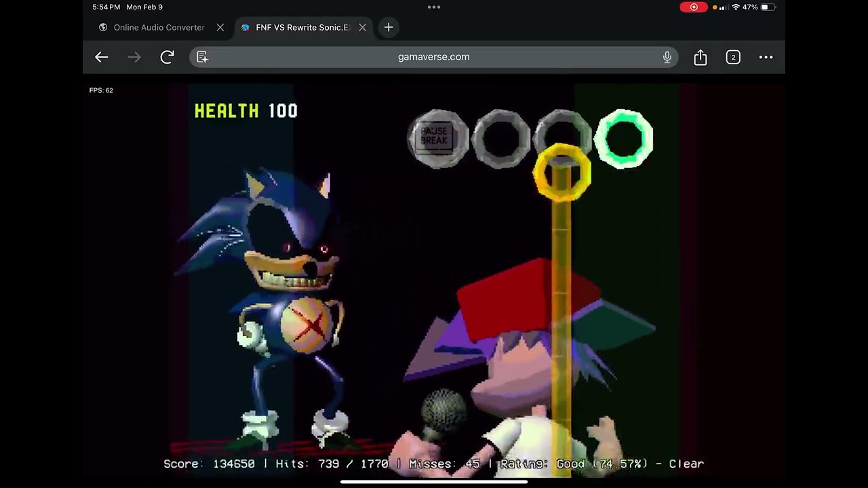Click the Rating: Good (74.57%) text
The image size is (868, 488).
[x=574, y=464]
